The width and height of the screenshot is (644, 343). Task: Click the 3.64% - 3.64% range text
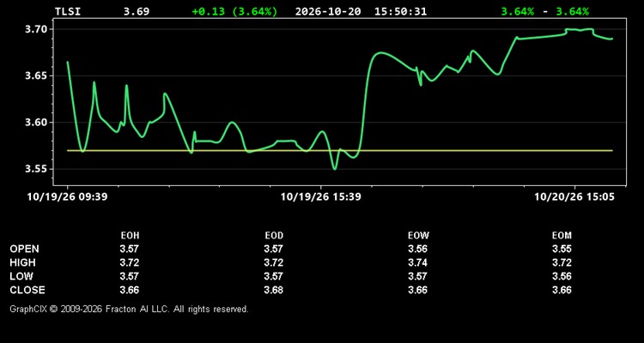click(544, 11)
